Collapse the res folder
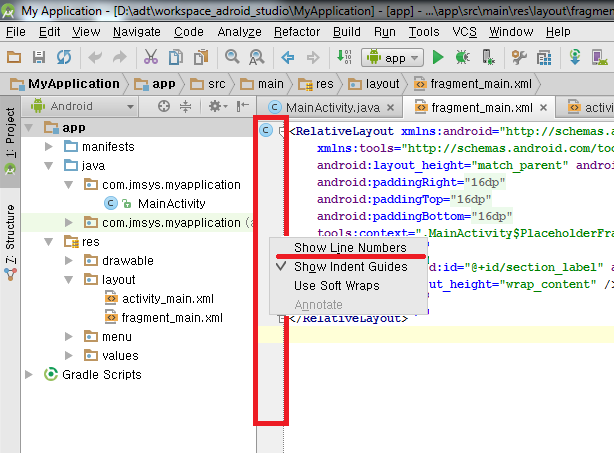Screen dimensions: 614x453 [49, 242]
